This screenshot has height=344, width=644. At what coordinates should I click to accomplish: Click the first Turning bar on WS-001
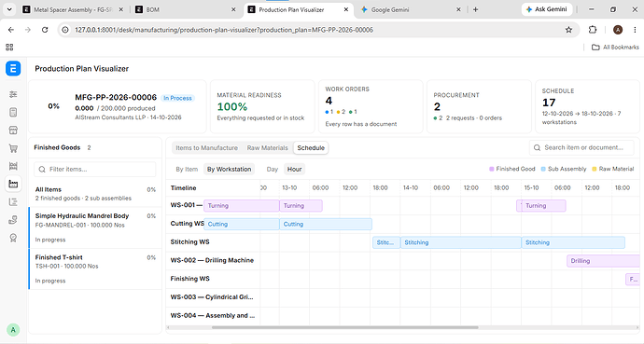[242, 206]
